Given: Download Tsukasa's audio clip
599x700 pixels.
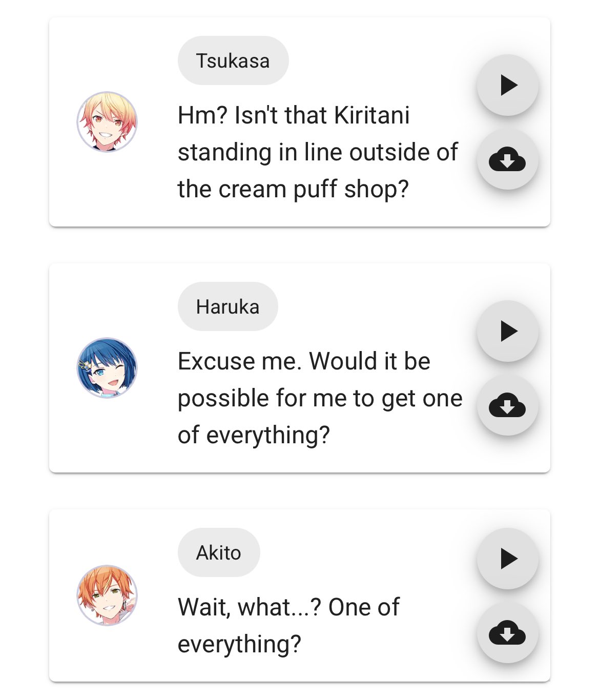Looking at the screenshot, I should 507,159.
